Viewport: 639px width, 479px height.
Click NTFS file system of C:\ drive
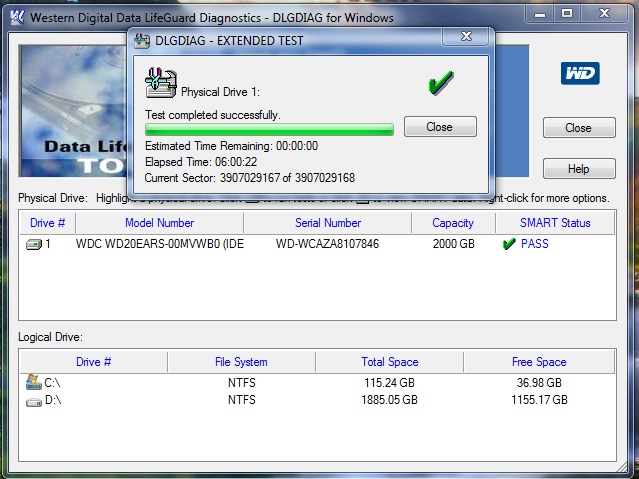242,383
